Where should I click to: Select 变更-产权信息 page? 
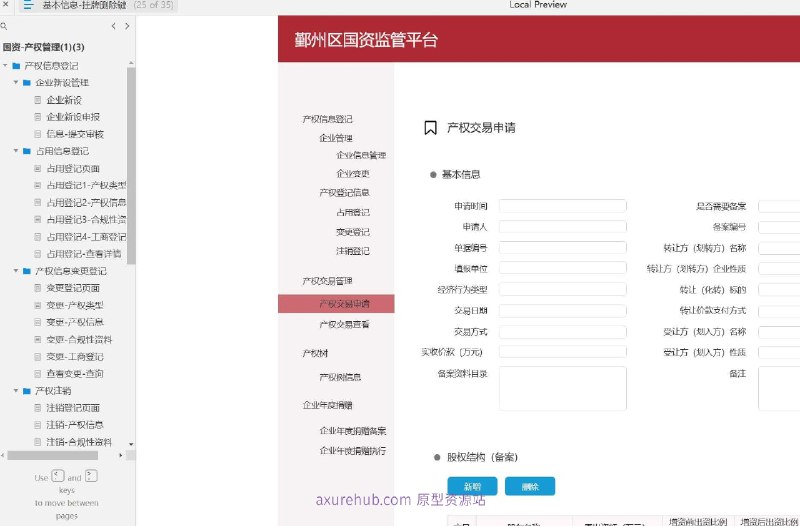pyautogui.click(x=75, y=322)
